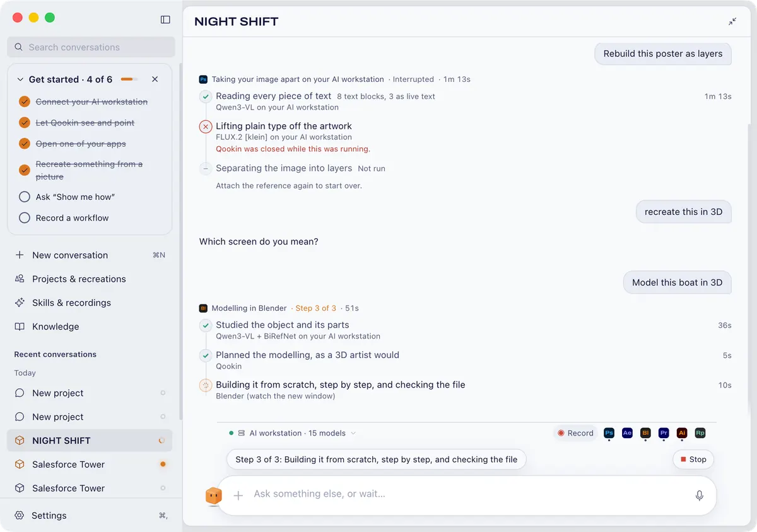Click the Step 3 of 3 status pill
Image resolution: width=757 pixels, height=532 pixels.
point(377,460)
